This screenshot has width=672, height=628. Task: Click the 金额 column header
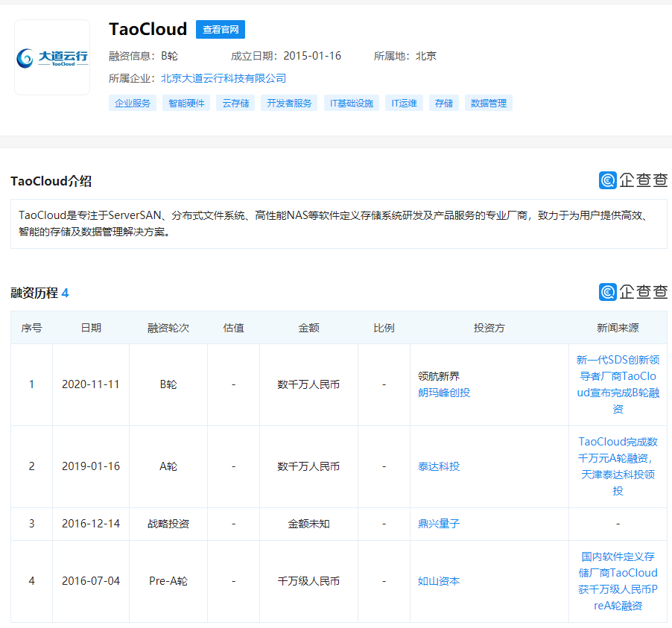pos(308,328)
